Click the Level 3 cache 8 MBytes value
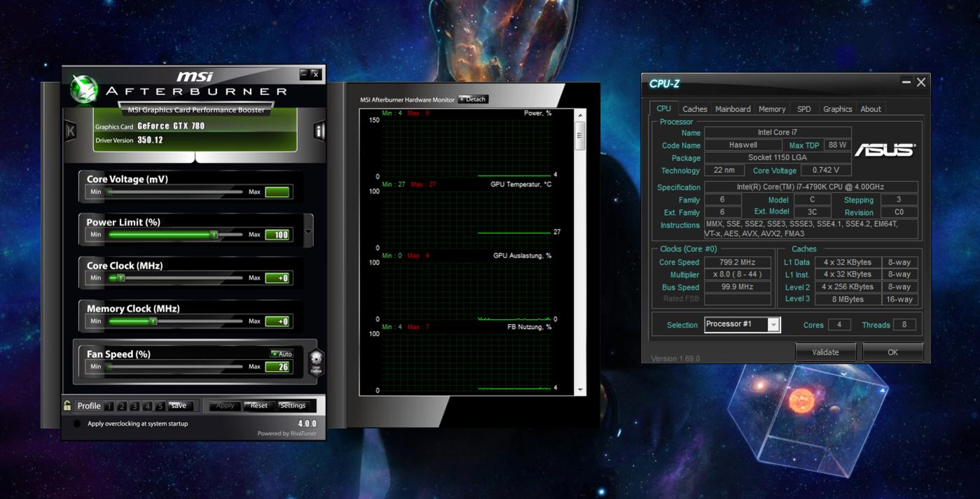The image size is (980, 499). 848,299
